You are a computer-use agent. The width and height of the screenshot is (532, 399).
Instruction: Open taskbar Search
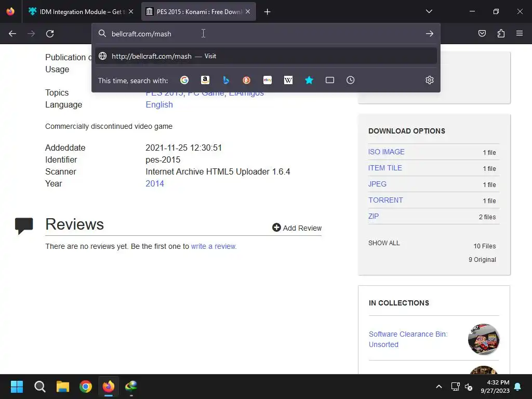point(39,387)
